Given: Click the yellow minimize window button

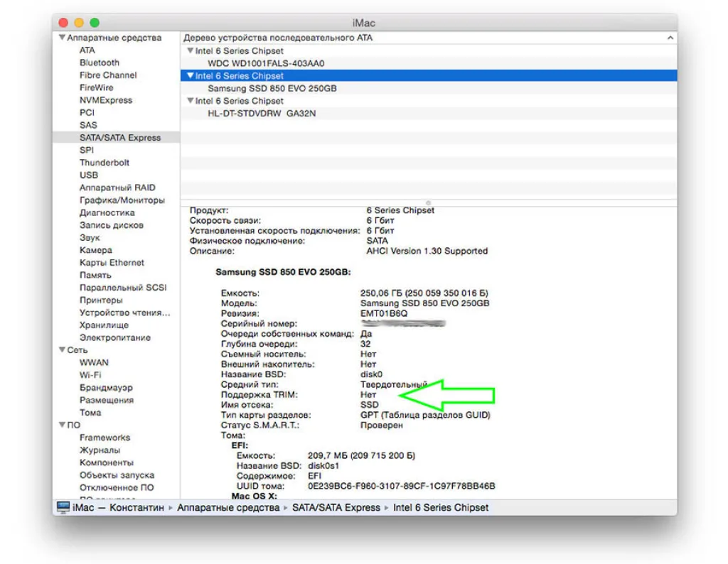Looking at the screenshot, I should pos(79,22).
